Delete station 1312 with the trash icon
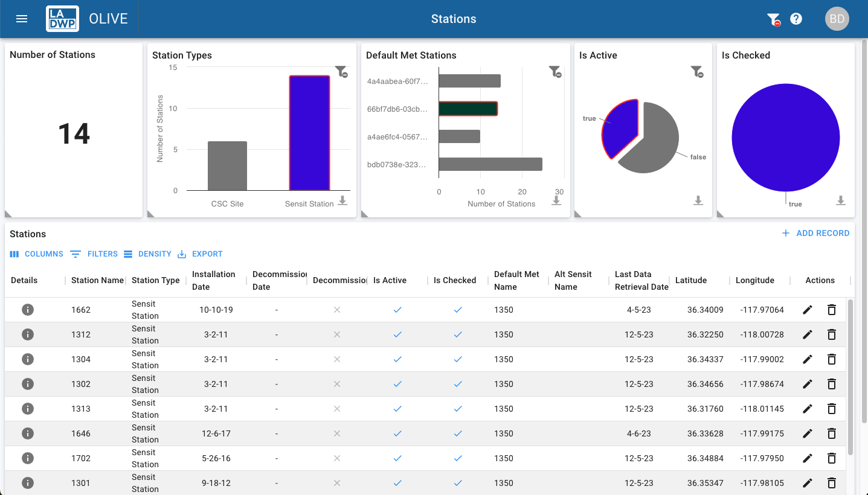 tap(832, 334)
